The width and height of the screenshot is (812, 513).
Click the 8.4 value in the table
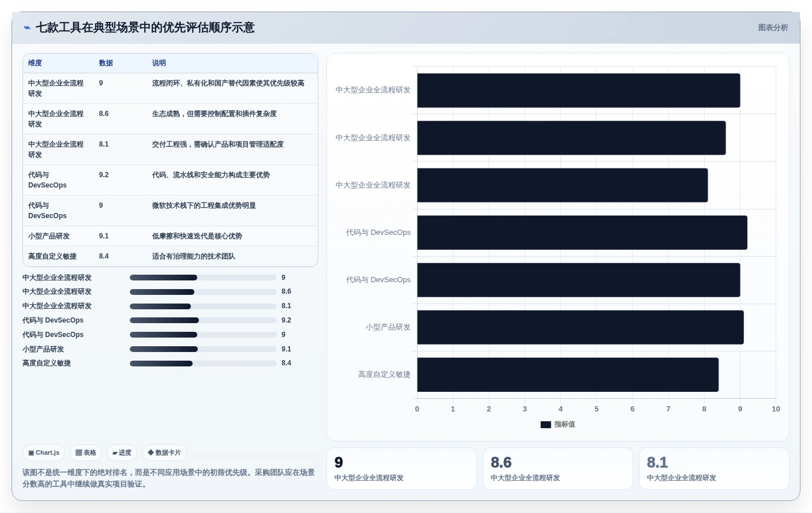(x=104, y=256)
